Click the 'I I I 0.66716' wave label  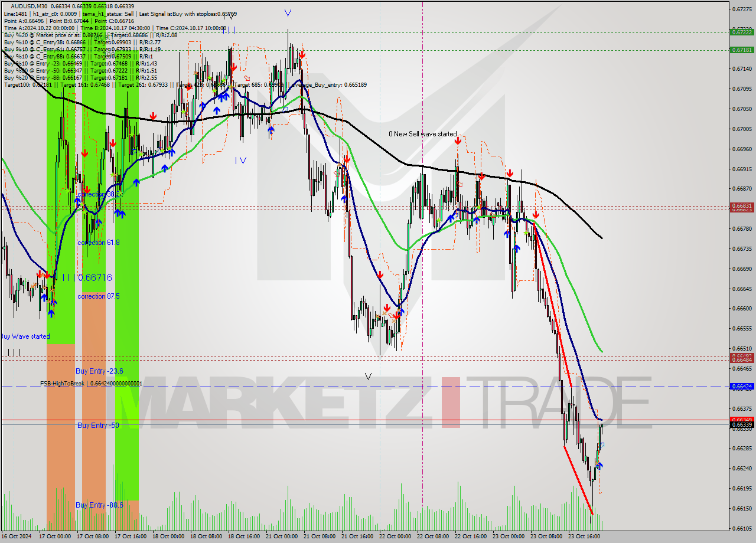tap(87, 277)
